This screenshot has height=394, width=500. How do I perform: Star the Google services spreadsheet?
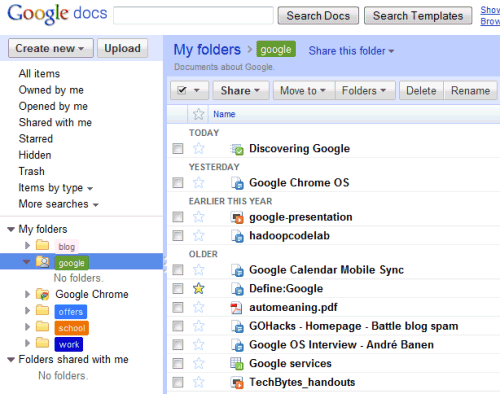click(199, 363)
